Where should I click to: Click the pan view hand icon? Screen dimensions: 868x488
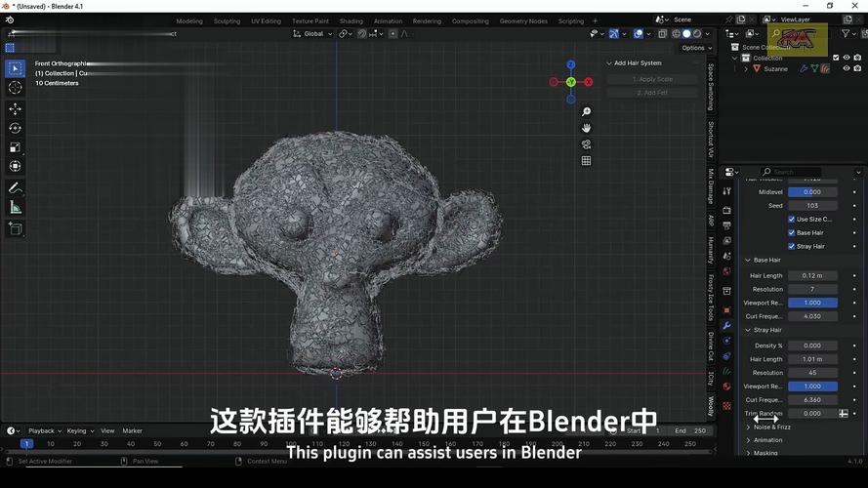tap(586, 128)
